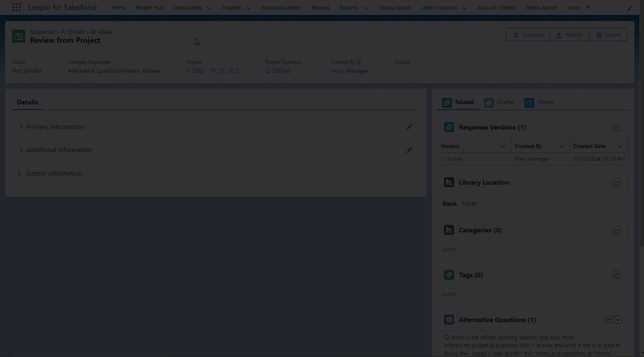Viewport: 644px width, 357px height.
Task: Refresh the Response Versions list
Action: [x=616, y=128]
